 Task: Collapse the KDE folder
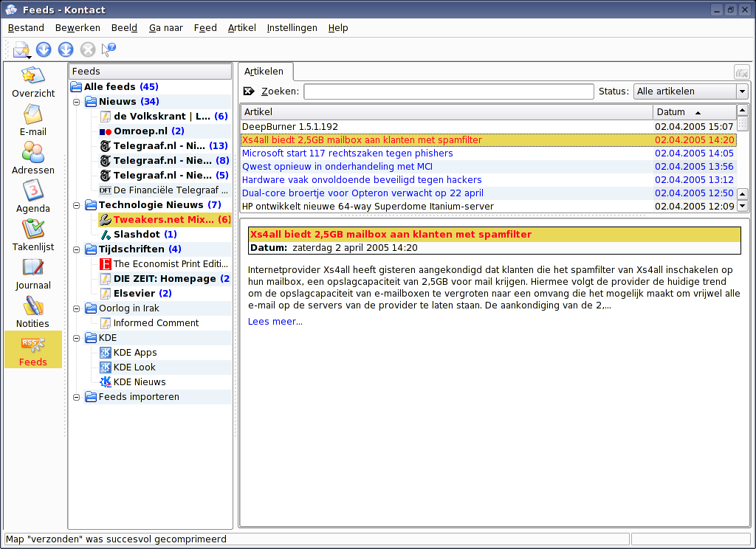click(x=76, y=339)
